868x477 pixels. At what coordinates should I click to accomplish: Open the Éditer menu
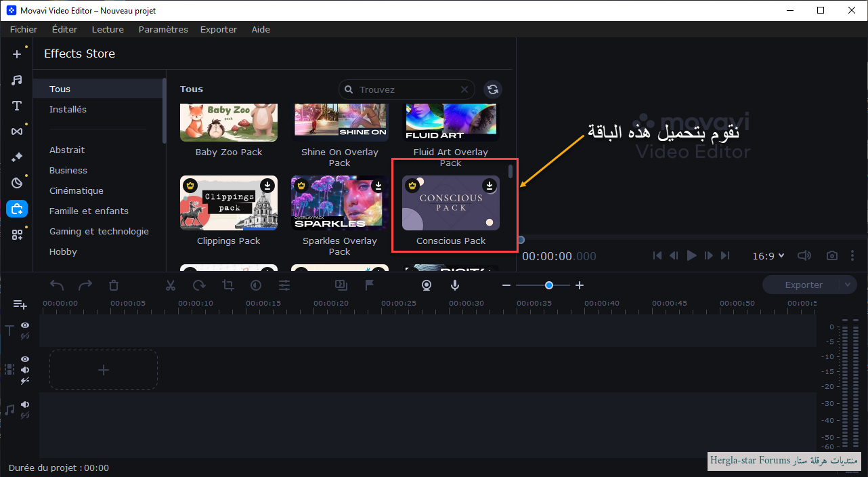64,29
